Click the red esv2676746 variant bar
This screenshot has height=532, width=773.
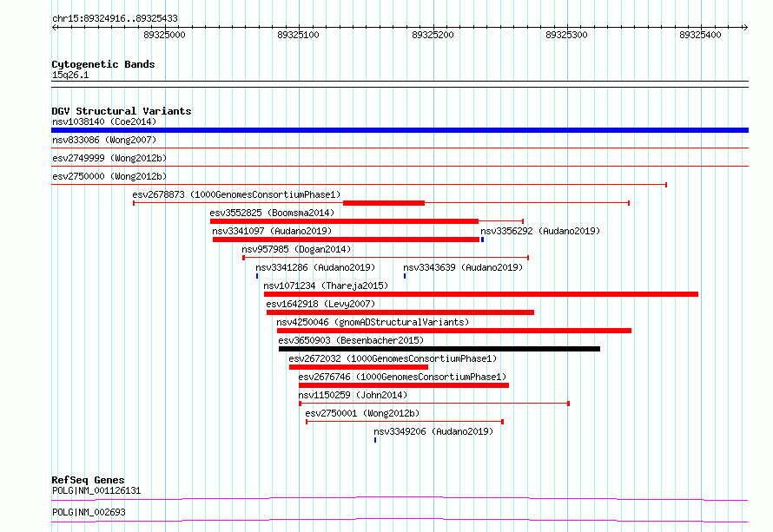[404, 385]
